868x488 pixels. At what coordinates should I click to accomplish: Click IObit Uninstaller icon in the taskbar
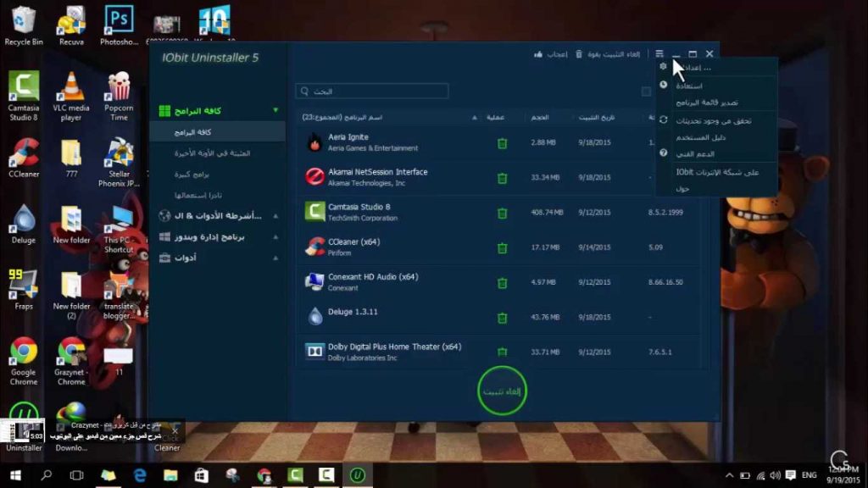point(357,474)
